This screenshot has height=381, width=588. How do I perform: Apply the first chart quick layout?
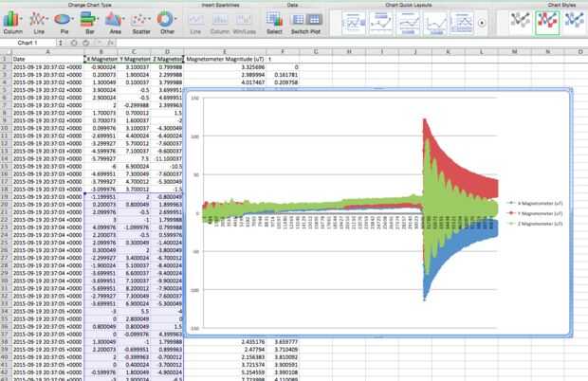click(x=354, y=23)
